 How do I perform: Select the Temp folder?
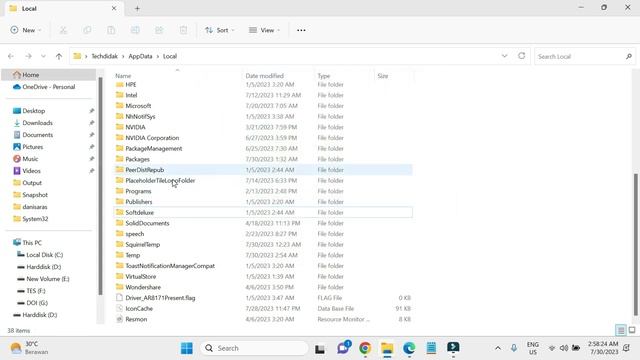[x=263, y=255]
